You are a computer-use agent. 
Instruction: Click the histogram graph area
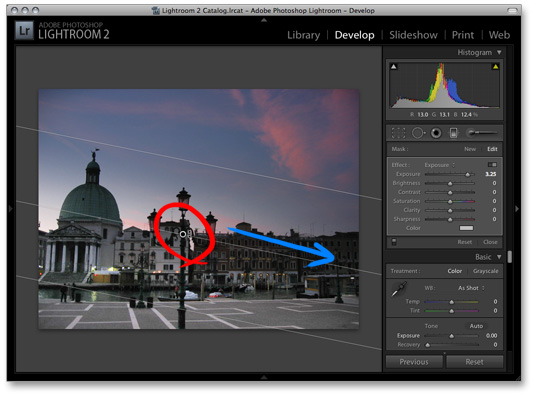click(444, 85)
